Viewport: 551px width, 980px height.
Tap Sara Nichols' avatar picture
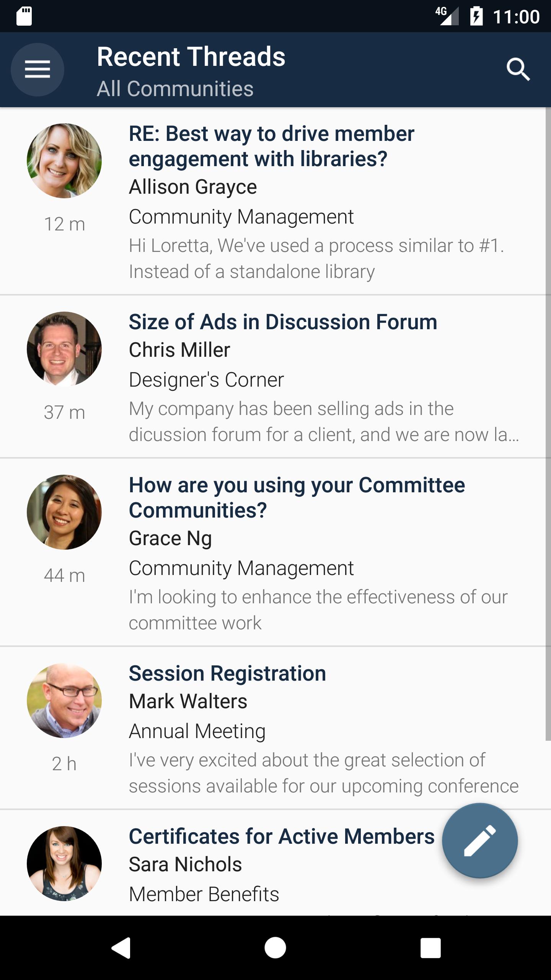64,863
